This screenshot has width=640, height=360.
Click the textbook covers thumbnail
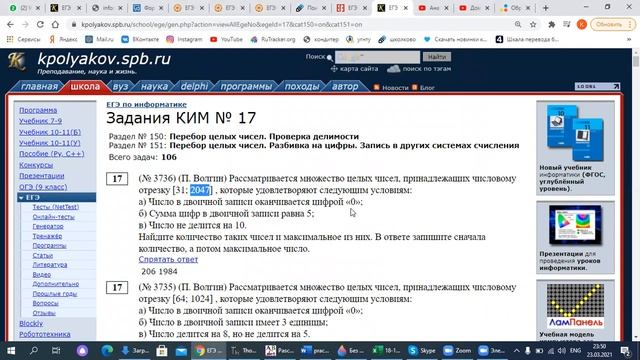pyautogui.click(x=575, y=133)
